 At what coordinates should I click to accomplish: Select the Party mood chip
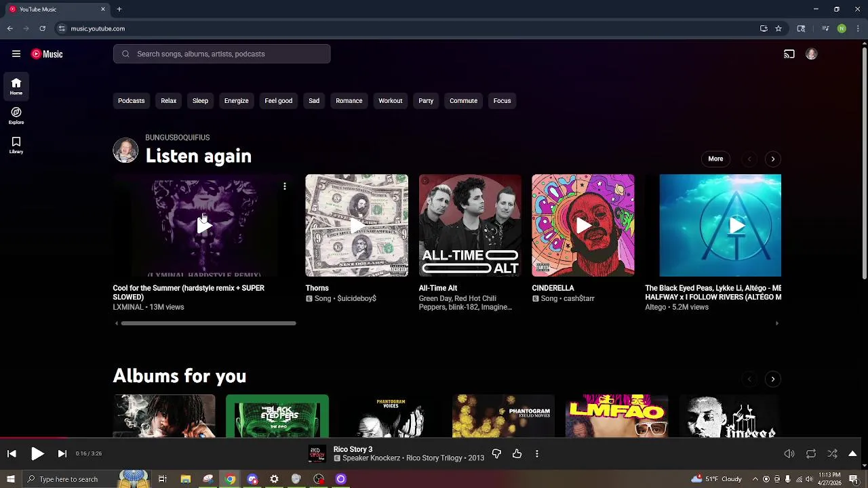pos(426,101)
